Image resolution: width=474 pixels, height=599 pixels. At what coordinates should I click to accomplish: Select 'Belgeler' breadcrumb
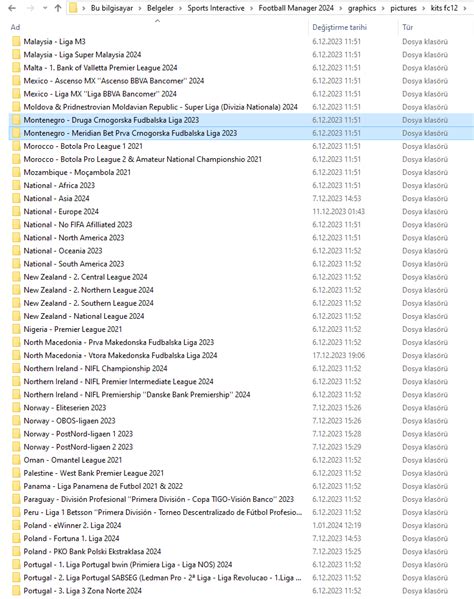[160, 8]
